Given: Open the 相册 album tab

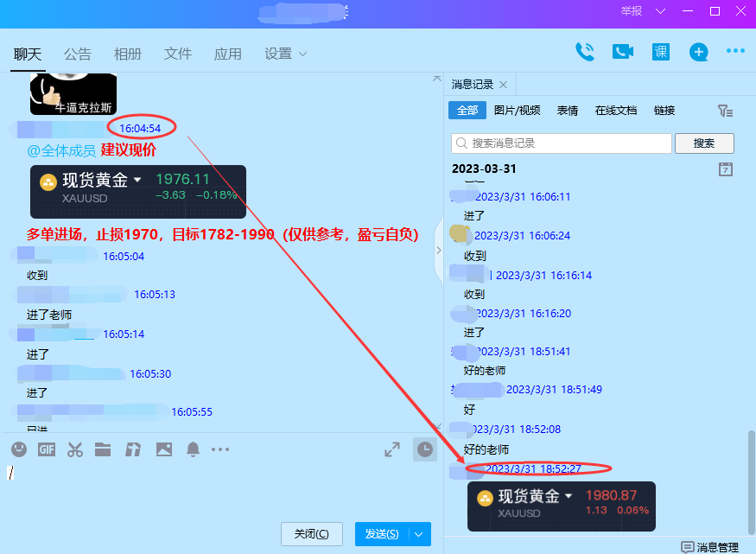Looking at the screenshot, I should 128,54.
